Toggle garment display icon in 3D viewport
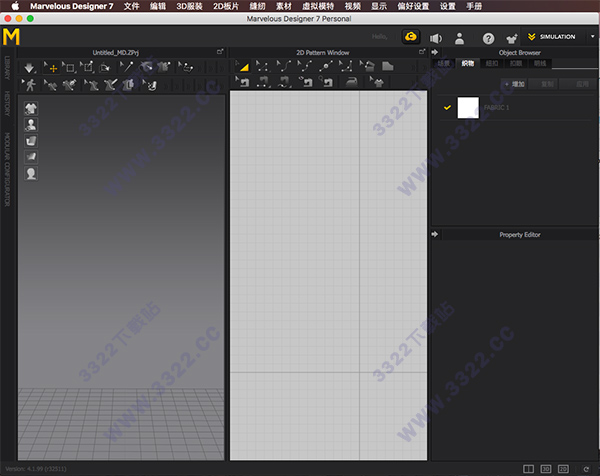This screenshot has height=476, width=600. pyautogui.click(x=31, y=109)
